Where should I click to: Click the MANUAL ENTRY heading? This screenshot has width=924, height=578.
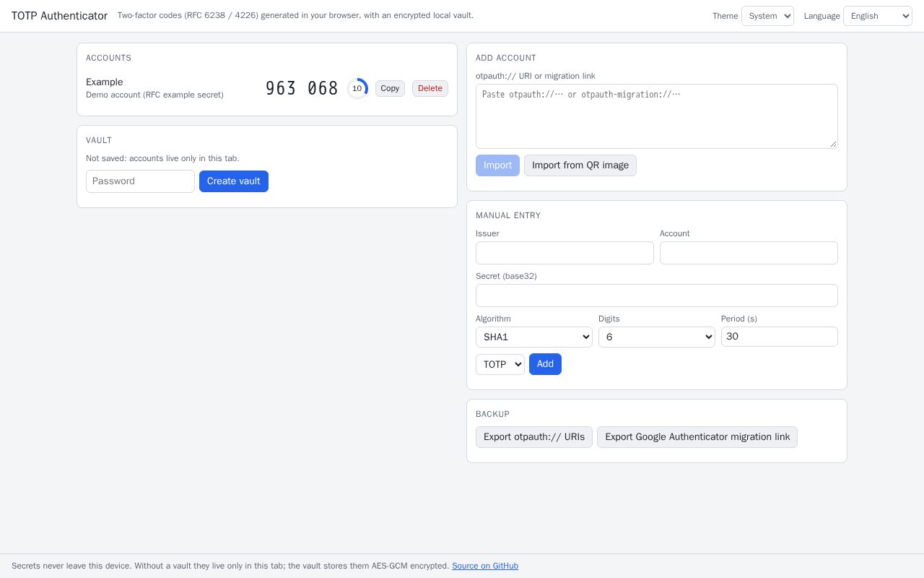[x=508, y=215]
